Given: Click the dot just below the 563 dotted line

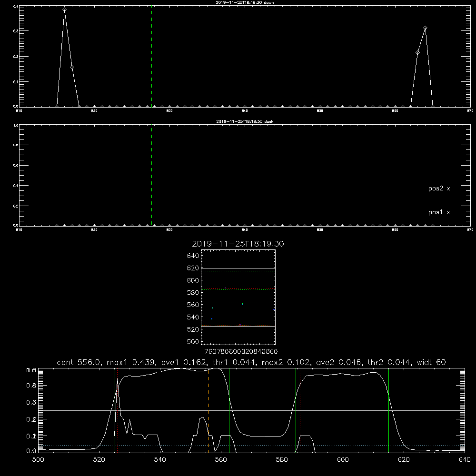Looking at the screenshot, I should pyautogui.click(x=242, y=304).
